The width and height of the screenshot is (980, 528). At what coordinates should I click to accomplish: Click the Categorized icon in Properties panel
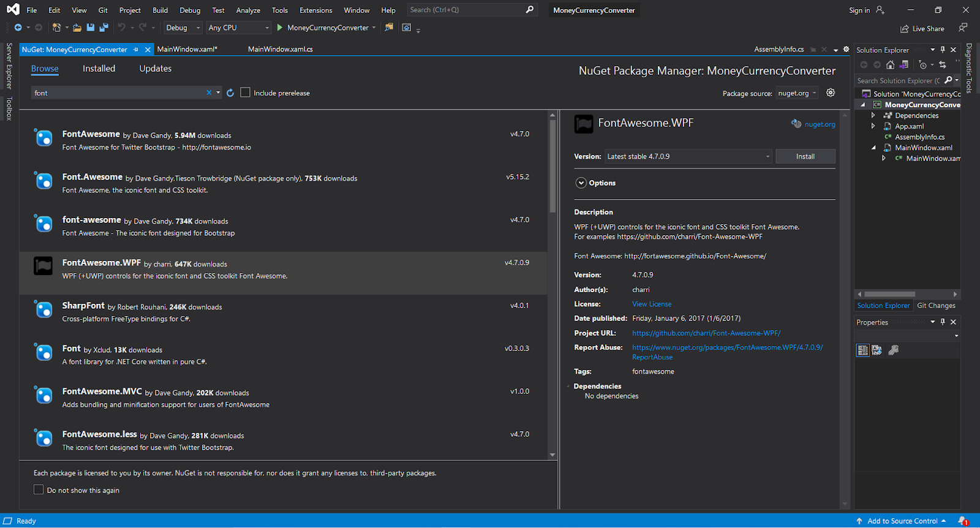click(x=862, y=350)
